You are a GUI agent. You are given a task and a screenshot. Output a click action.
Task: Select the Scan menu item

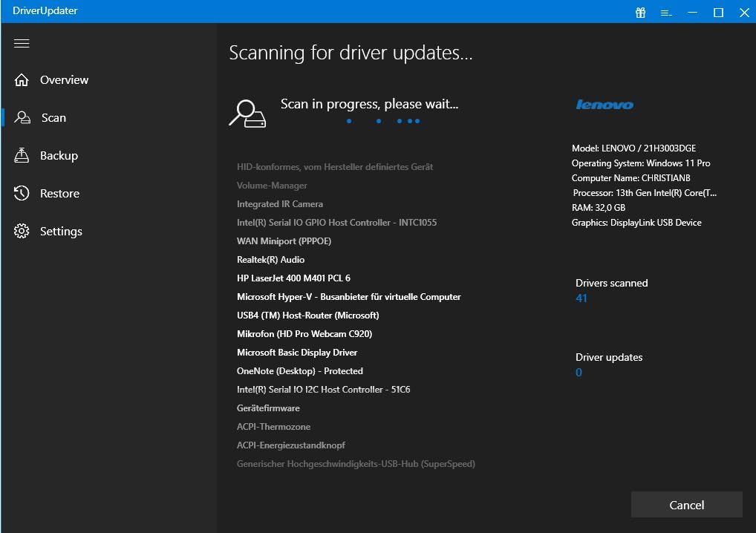pyautogui.click(x=53, y=117)
